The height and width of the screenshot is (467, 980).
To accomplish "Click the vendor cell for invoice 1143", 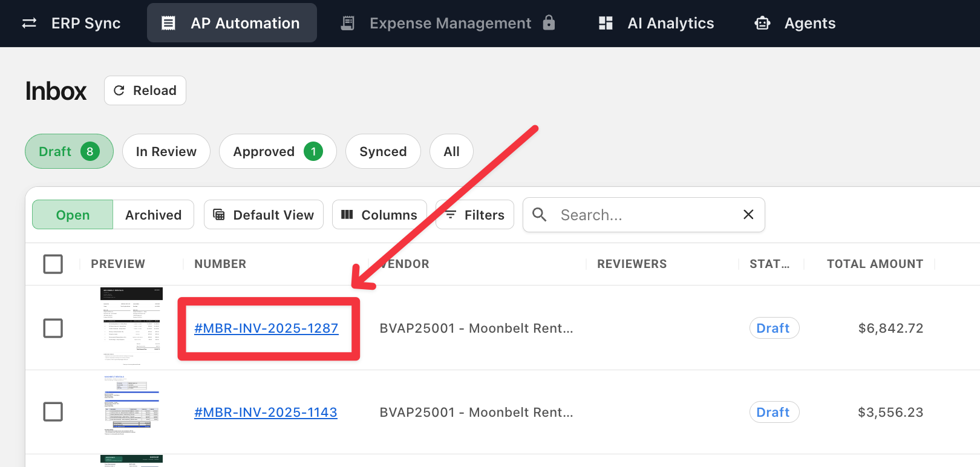I will point(476,412).
